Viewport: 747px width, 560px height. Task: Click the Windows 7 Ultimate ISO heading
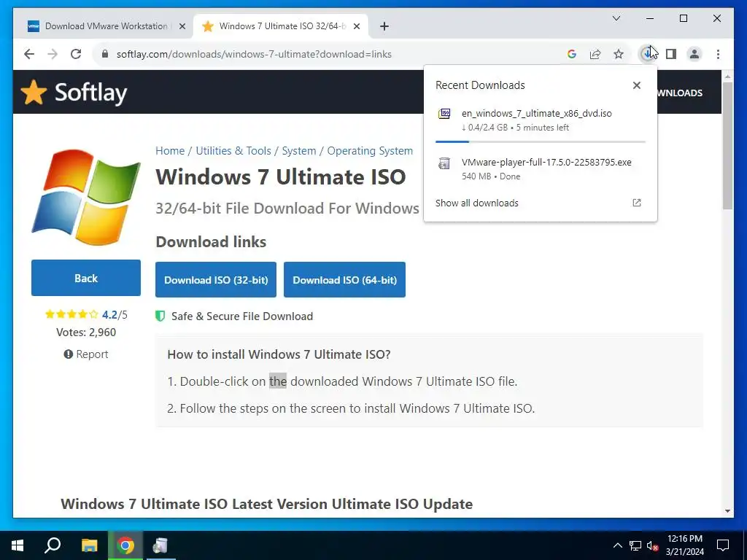click(x=281, y=177)
